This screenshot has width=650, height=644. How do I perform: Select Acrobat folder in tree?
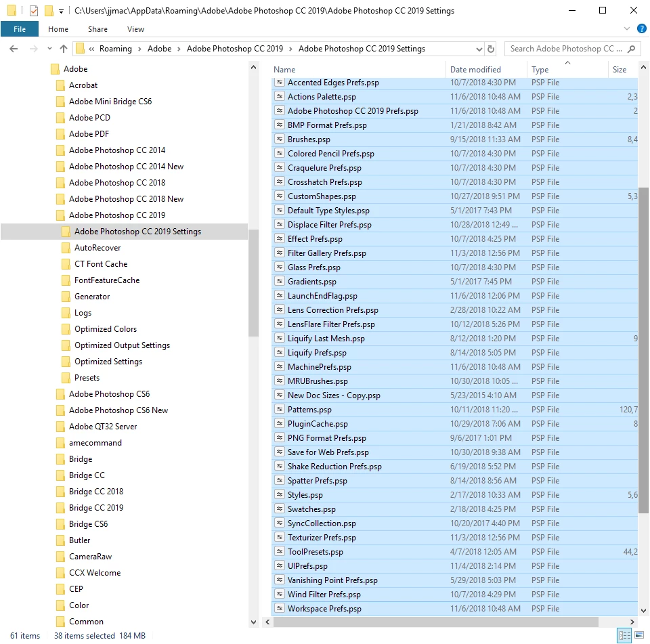83,85
